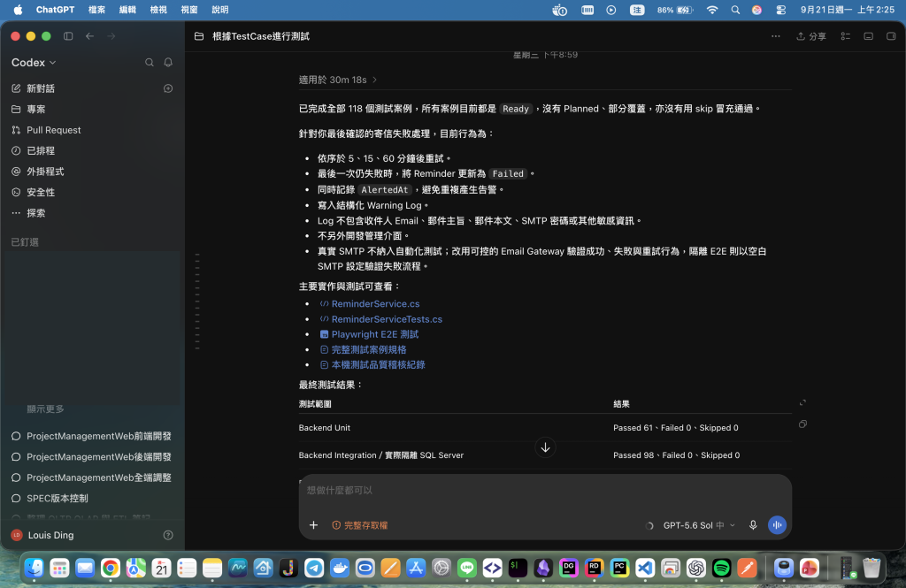Toggle the bottom panel icon in header
The width and height of the screenshot is (906, 588).
pos(869,36)
